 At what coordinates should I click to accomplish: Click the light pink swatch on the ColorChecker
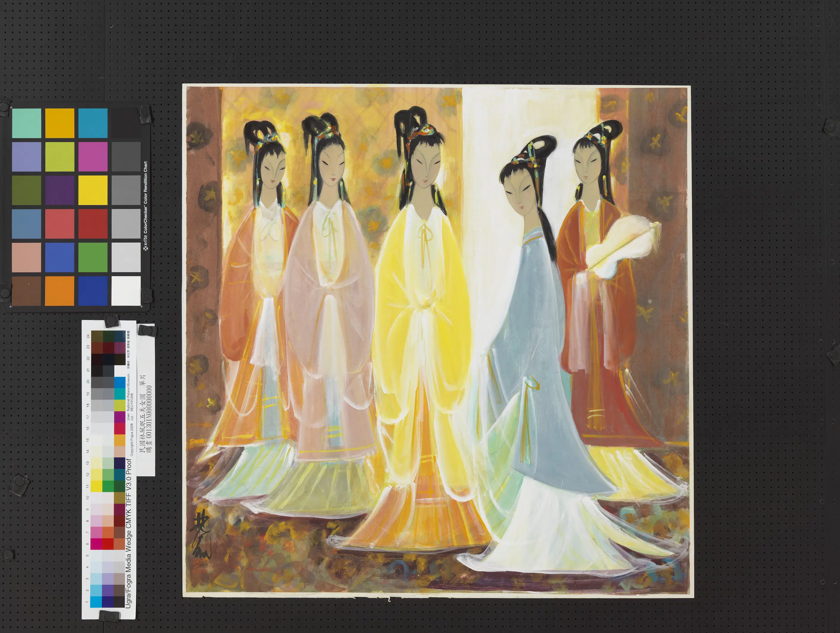click(26, 257)
